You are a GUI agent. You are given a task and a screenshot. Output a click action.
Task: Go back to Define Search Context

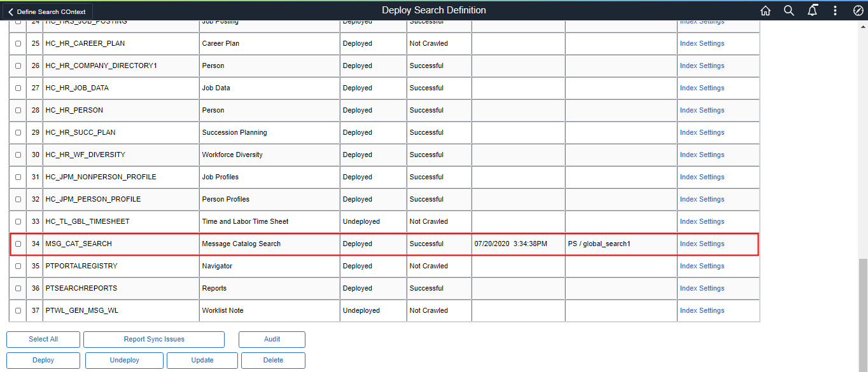coord(48,11)
